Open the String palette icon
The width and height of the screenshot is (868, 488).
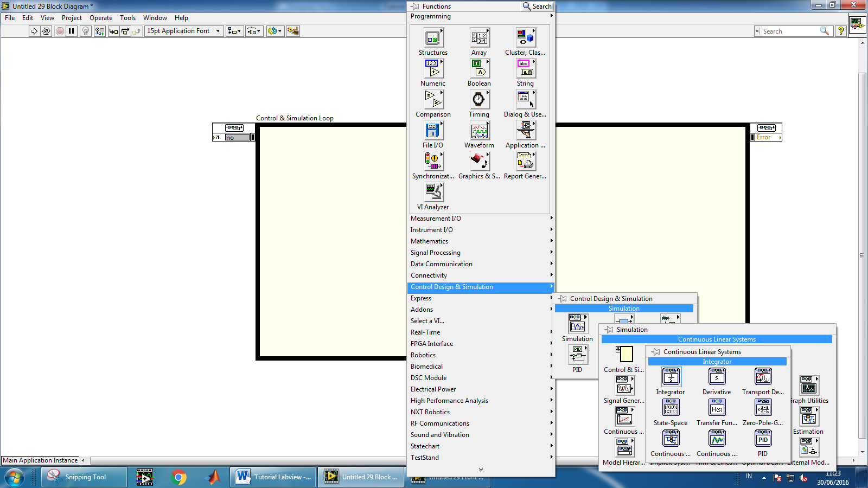tap(525, 68)
